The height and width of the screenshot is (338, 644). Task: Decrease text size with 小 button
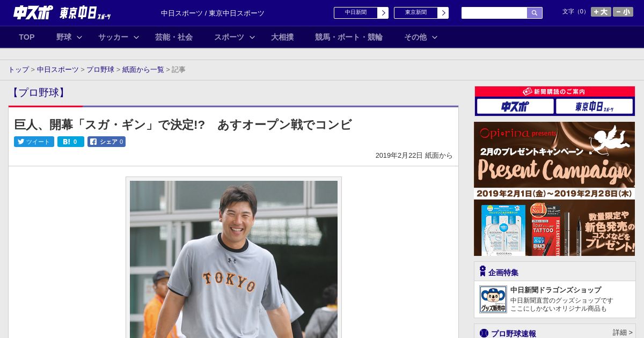(x=623, y=12)
